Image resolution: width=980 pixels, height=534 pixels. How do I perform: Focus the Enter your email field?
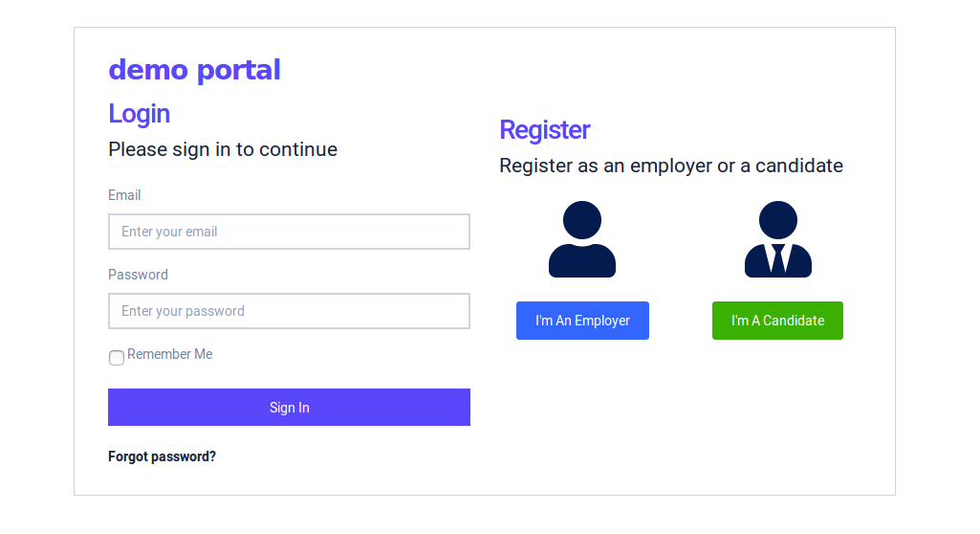(x=289, y=232)
